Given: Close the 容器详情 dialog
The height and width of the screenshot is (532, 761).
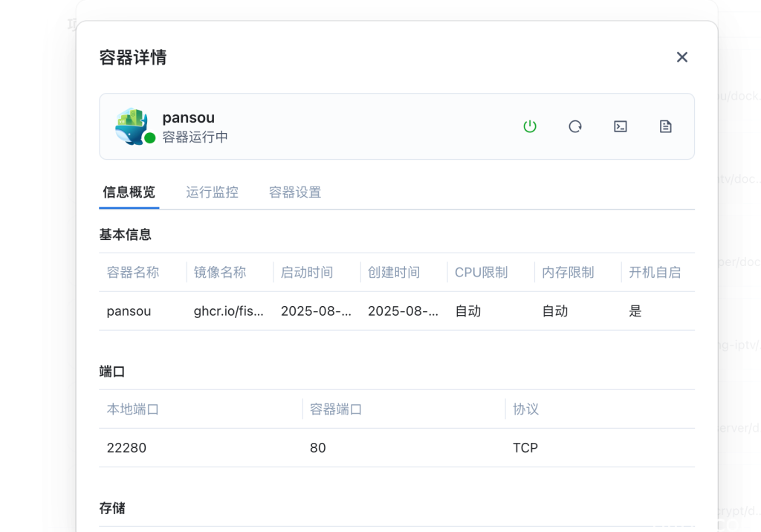Looking at the screenshot, I should point(682,57).
